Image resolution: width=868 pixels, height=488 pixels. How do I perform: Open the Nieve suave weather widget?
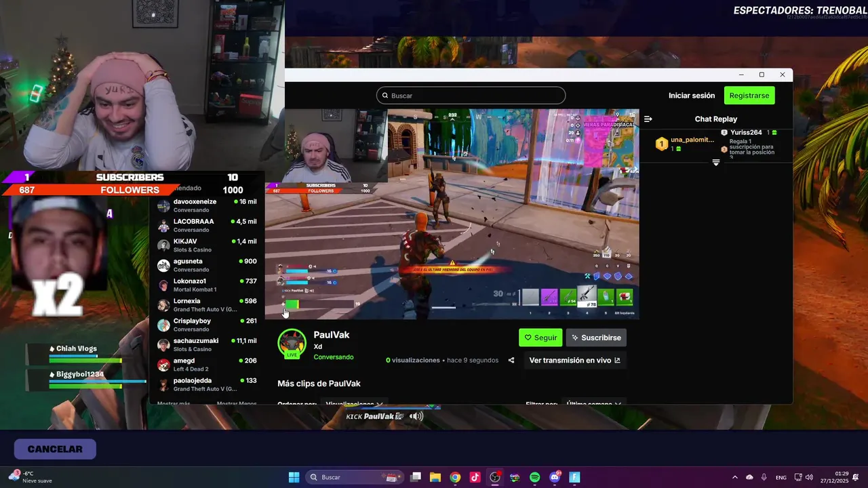point(30,477)
